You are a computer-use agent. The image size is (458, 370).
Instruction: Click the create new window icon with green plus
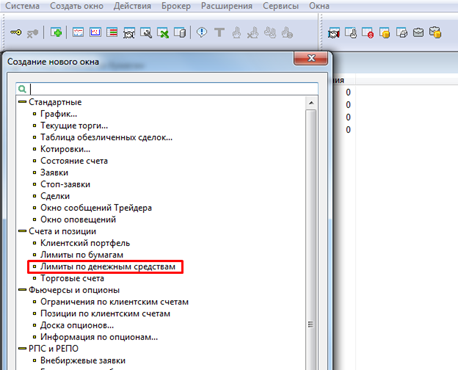[x=56, y=32]
